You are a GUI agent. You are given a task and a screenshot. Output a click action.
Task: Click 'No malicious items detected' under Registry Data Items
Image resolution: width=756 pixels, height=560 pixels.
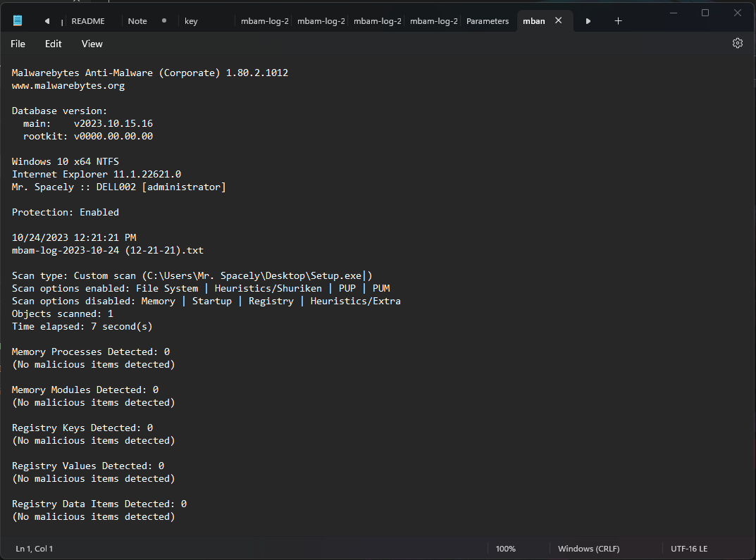(x=93, y=516)
